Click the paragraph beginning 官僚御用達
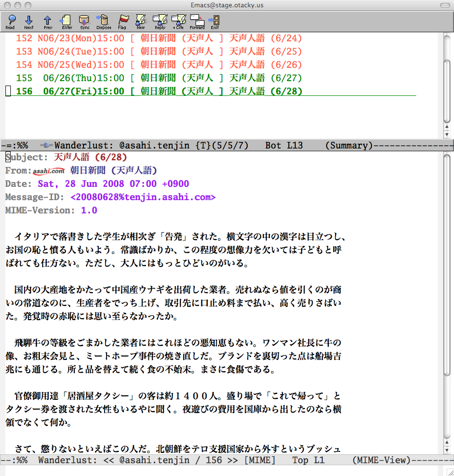Screen dimensions: 454x476 point(173,409)
